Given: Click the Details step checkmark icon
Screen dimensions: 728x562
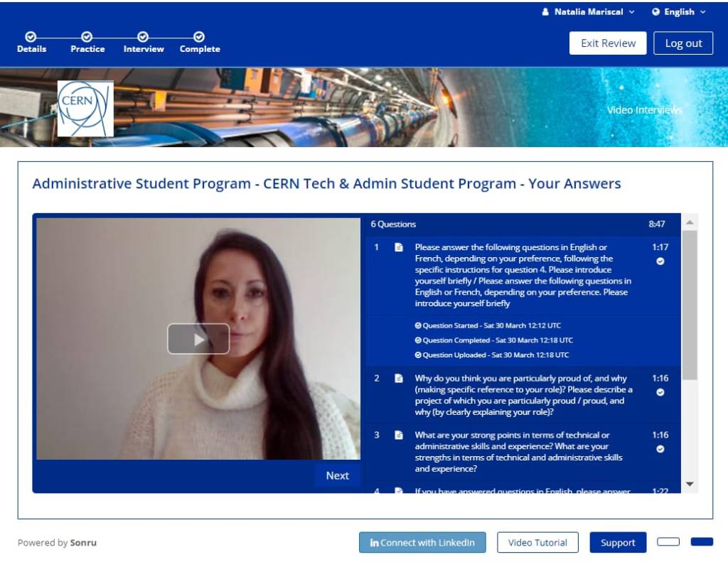Looking at the screenshot, I should 31,37.
